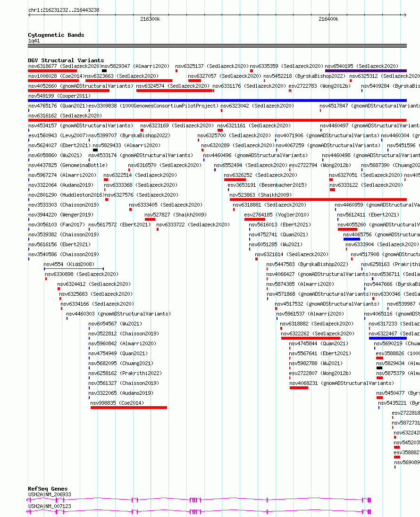Open nsv6327057 (Sedlazeck2020) label
The image size is (420, 517).
click(x=225, y=76)
